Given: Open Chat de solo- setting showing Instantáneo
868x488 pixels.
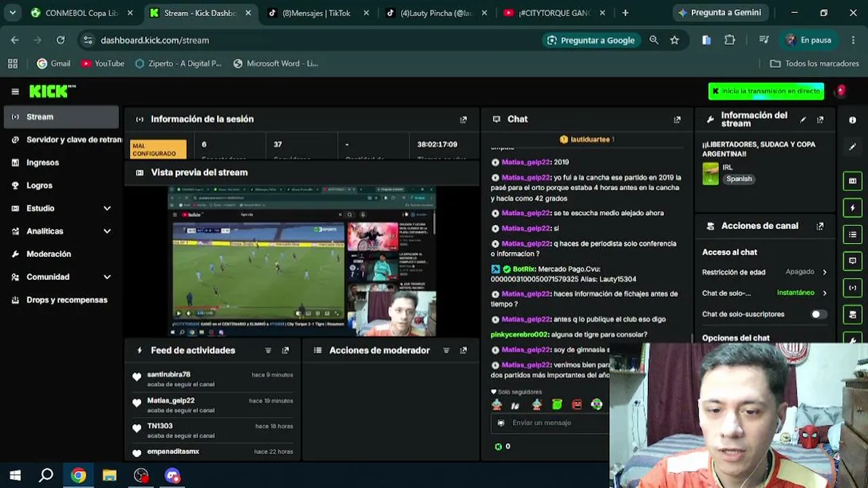Looking at the screenshot, I should [x=765, y=293].
